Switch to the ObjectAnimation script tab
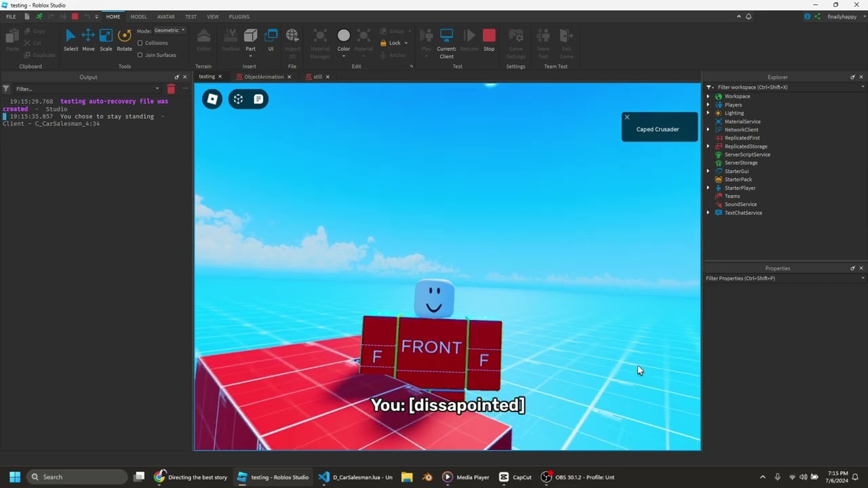 pyautogui.click(x=264, y=77)
